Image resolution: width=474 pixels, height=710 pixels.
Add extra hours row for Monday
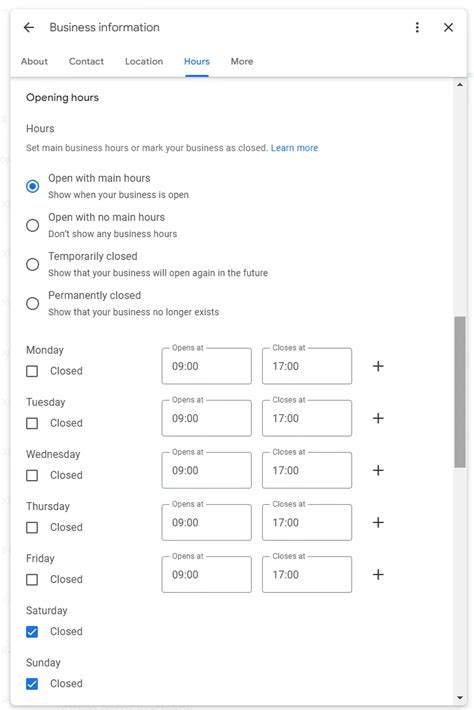click(378, 366)
